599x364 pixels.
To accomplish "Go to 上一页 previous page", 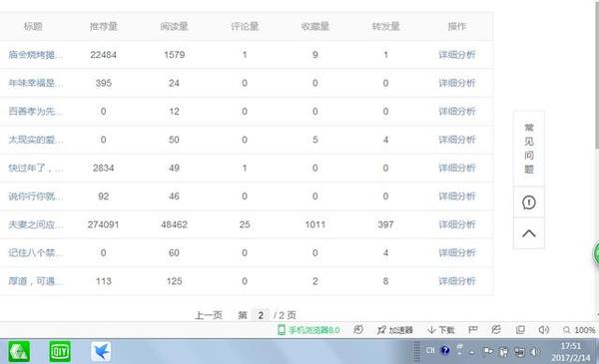I will 209,315.
